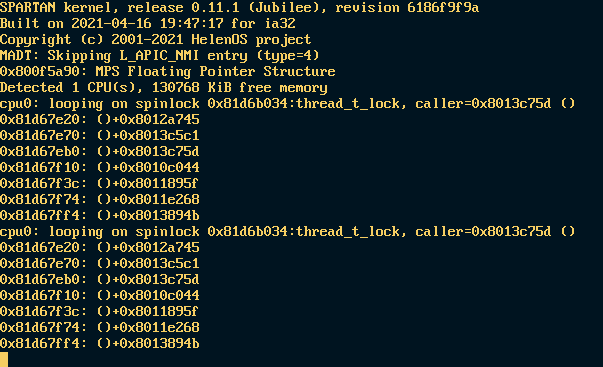Select the build time 19:47:17
603x367 pixels.
click(x=191, y=23)
